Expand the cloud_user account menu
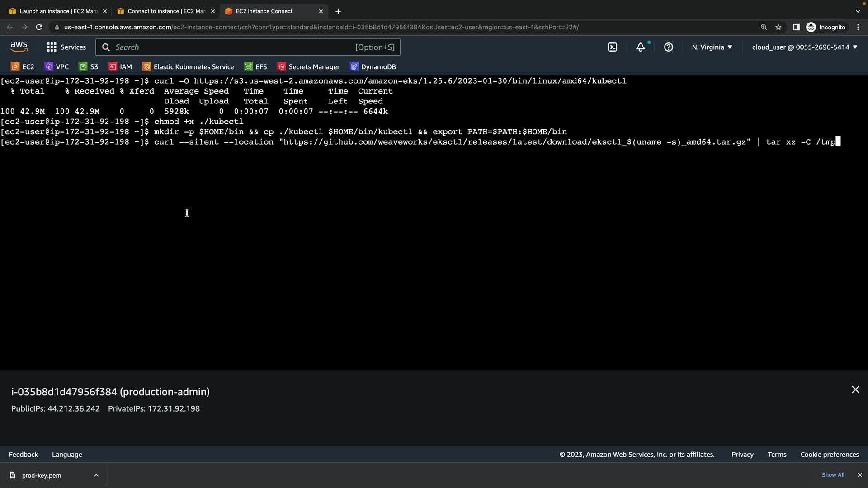Viewport: 868px width, 488px height. [804, 47]
